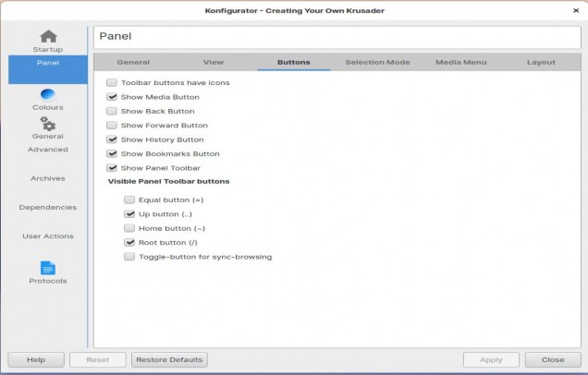Disable the Root button (/) checkbox
588x375 pixels.
[x=129, y=242]
